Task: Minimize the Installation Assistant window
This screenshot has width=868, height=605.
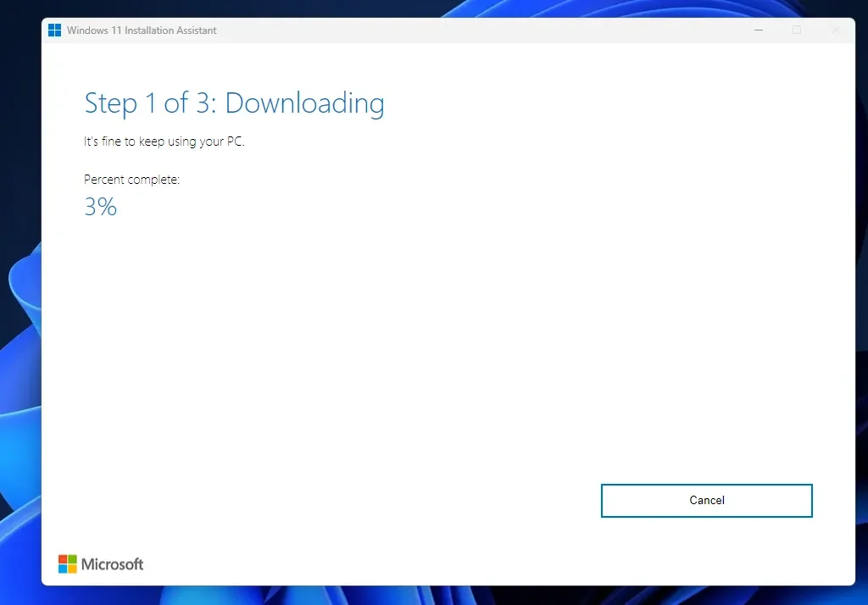Action: click(x=759, y=31)
